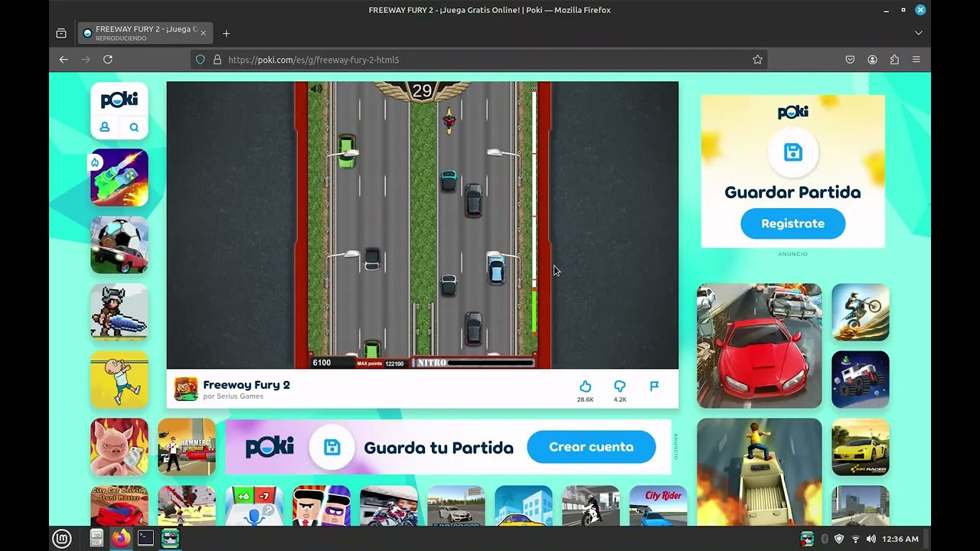Click the green progress bar beside road
The image size is (980, 551).
[534, 310]
